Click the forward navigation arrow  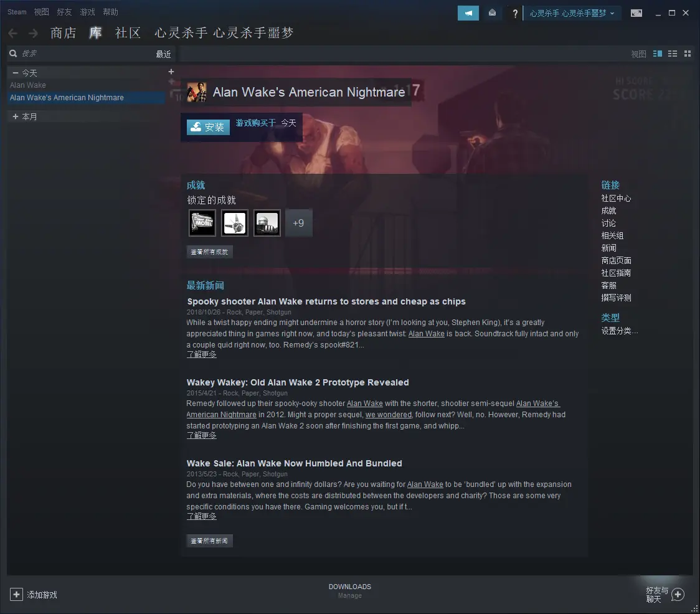click(x=33, y=33)
